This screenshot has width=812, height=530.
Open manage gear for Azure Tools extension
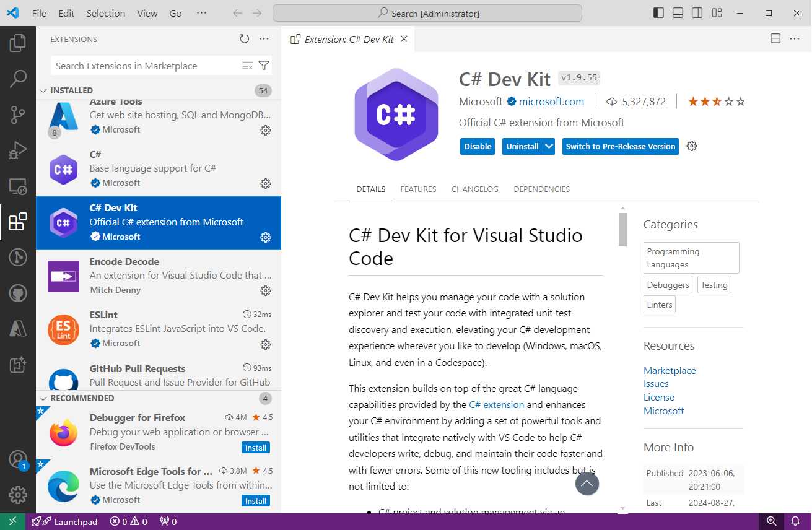[x=266, y=130]
